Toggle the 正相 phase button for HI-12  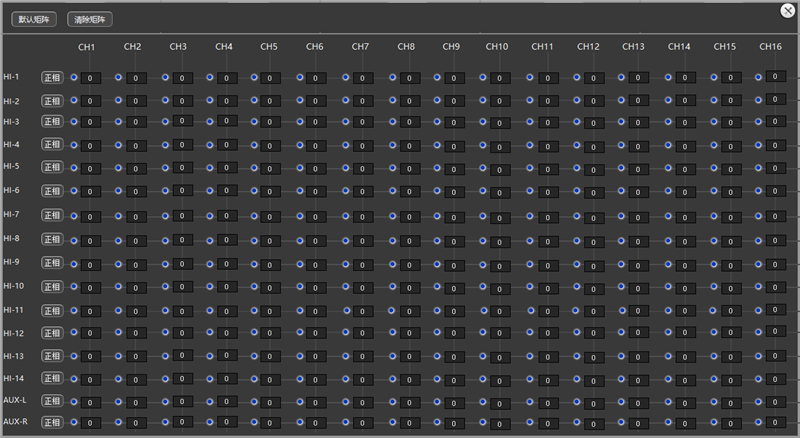(x=51, y=333)
